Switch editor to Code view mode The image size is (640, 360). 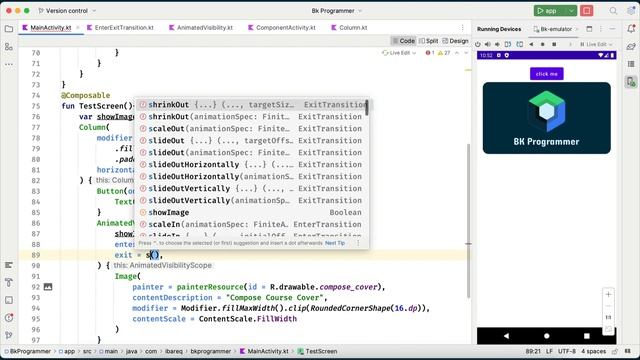pos(403,41)
